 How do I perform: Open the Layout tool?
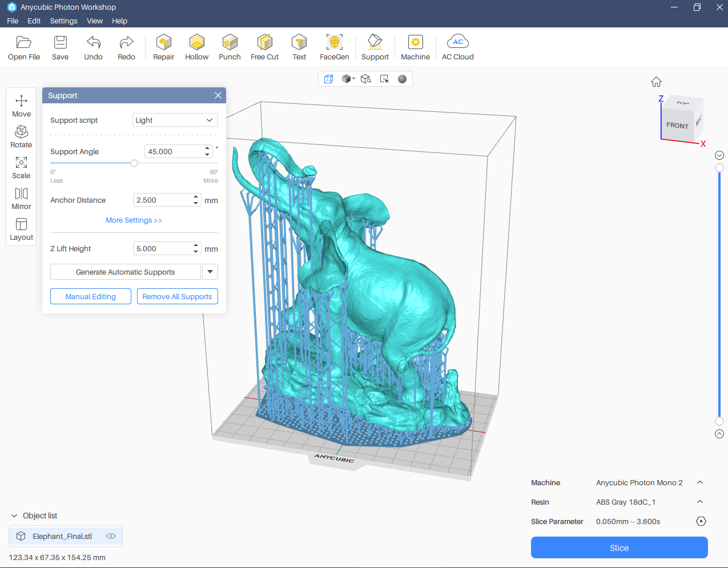pyautogui.click(x=21, y=229)
